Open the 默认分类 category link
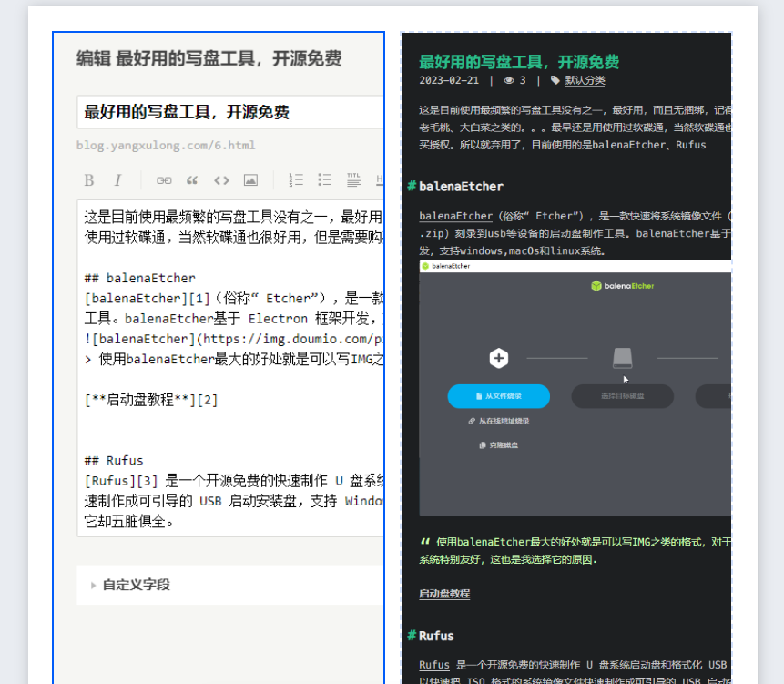The image size is (784, 684). (585, 80)
